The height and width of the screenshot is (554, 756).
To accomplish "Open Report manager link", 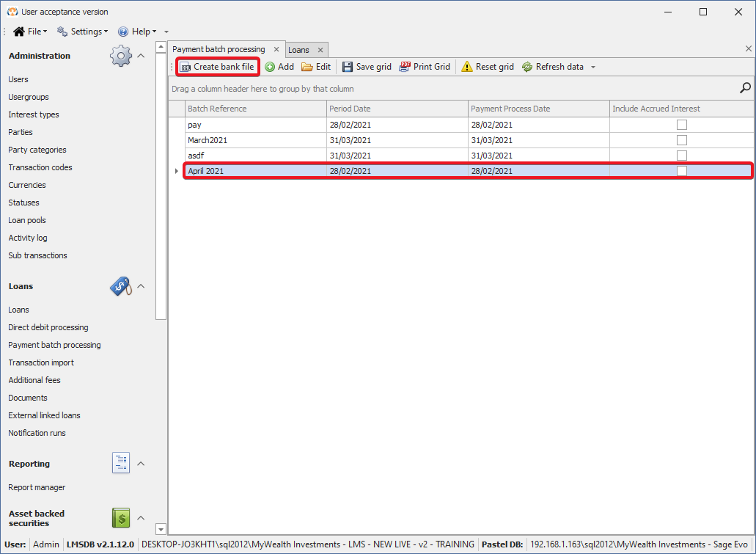I will [37, 487].
